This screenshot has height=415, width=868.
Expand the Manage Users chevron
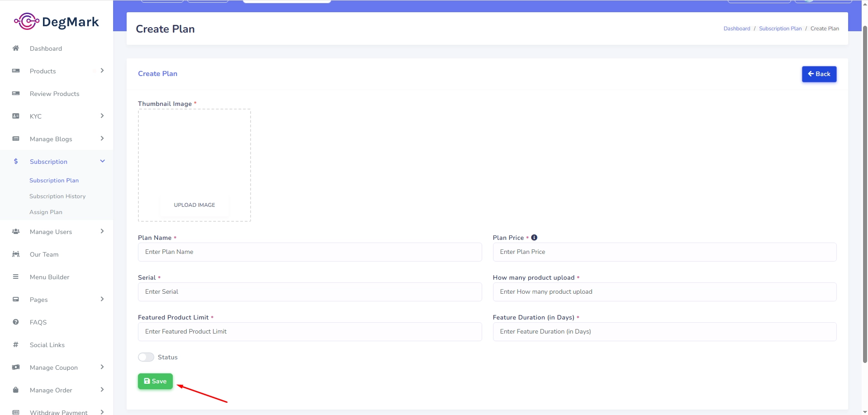pos(102,231)
